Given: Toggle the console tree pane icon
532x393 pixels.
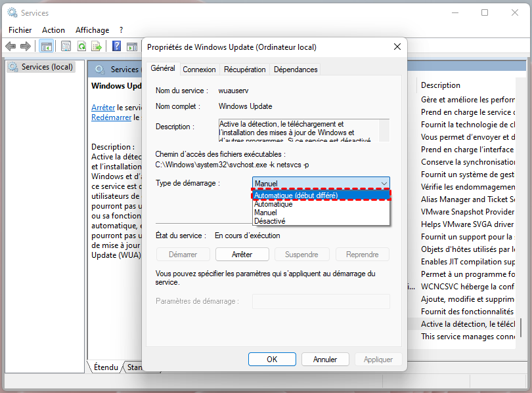Looking at the screenshot, I should (47, 46).
